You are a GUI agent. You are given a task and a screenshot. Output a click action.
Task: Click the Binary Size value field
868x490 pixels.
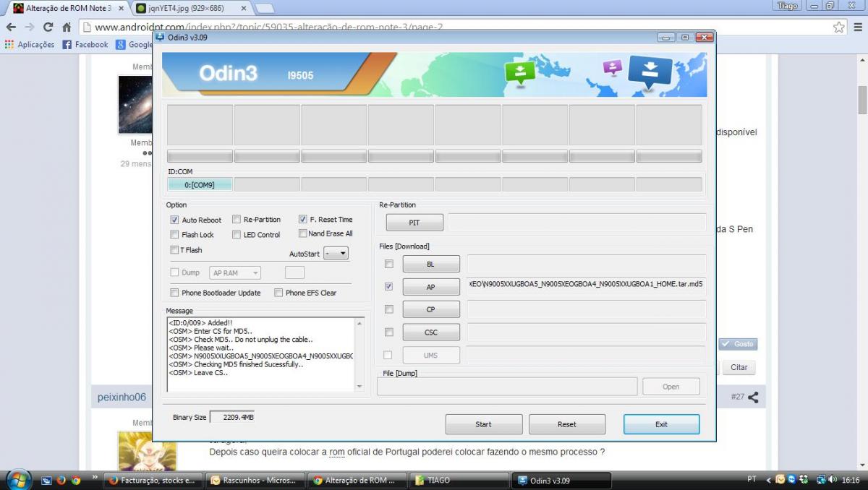(231, 417)
